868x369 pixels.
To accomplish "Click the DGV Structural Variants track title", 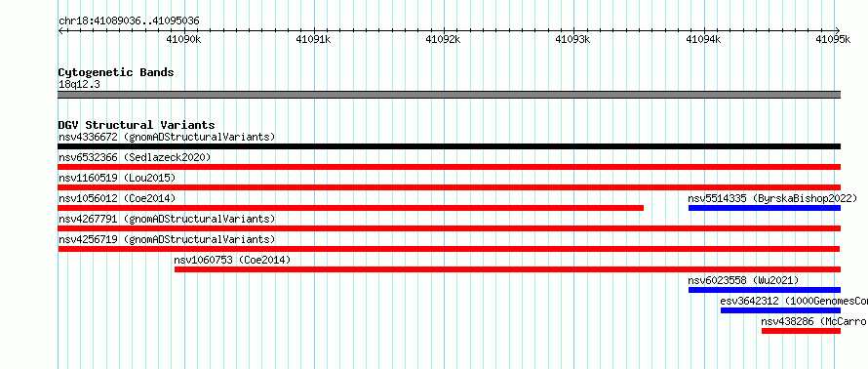I will (x=137, y=125).
